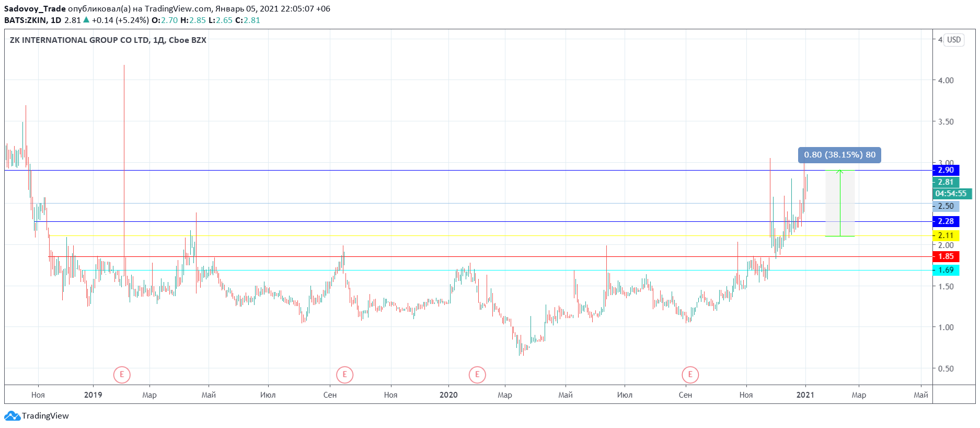This screenshot has width=980, height=428.
Task: Click the 2021 label on time axis
Action: pos(805,395)
